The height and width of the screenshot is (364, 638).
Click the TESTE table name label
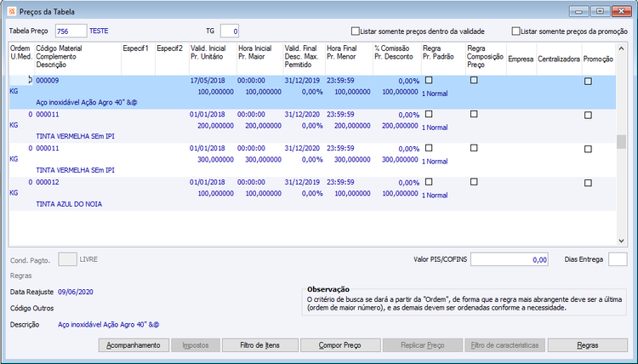point(99,31)
